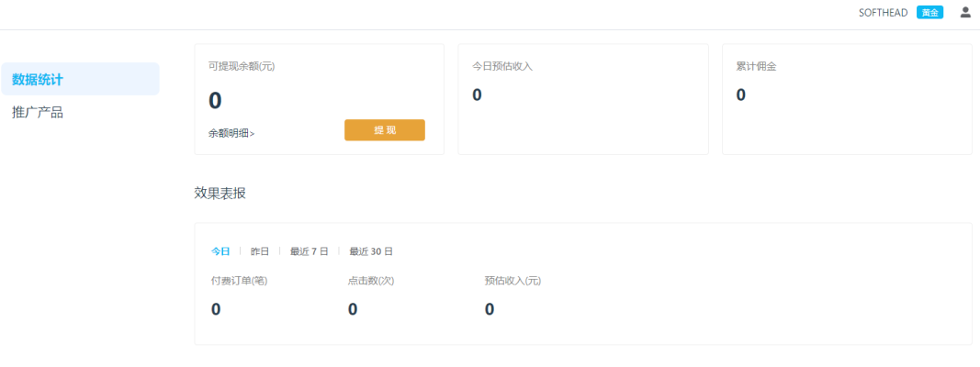
Task: Click the 效果表报 section heading
Action: point(220,194)
